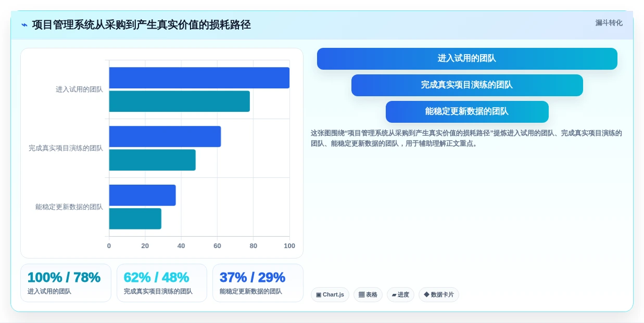Select the 数据卡片 tag chip

pyautogui.click(x=439, y=295)
